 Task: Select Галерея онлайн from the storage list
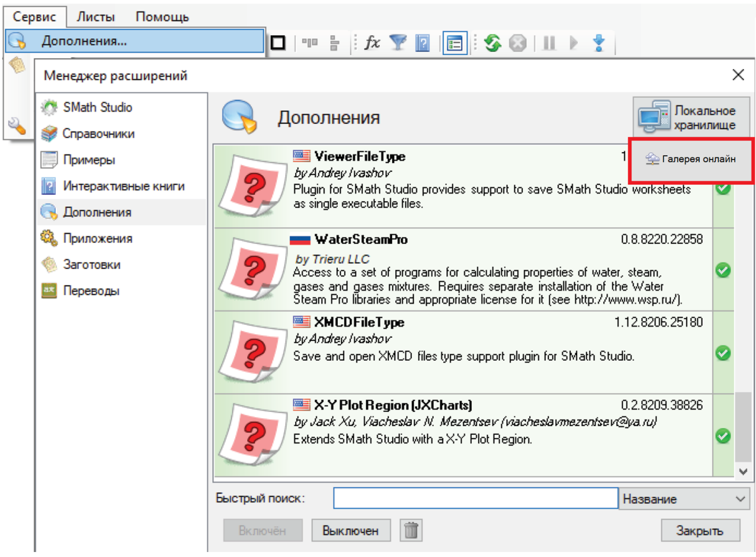691,159
